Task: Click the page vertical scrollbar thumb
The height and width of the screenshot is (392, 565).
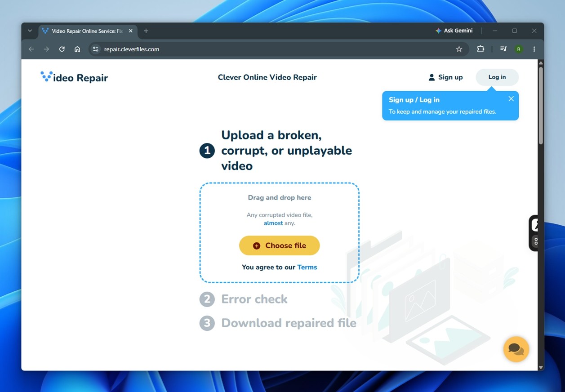Action: tap(541, 106)
